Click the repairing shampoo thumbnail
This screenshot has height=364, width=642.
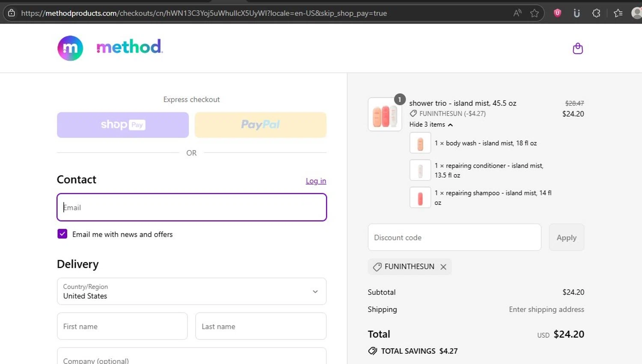[x=420, y=198]
